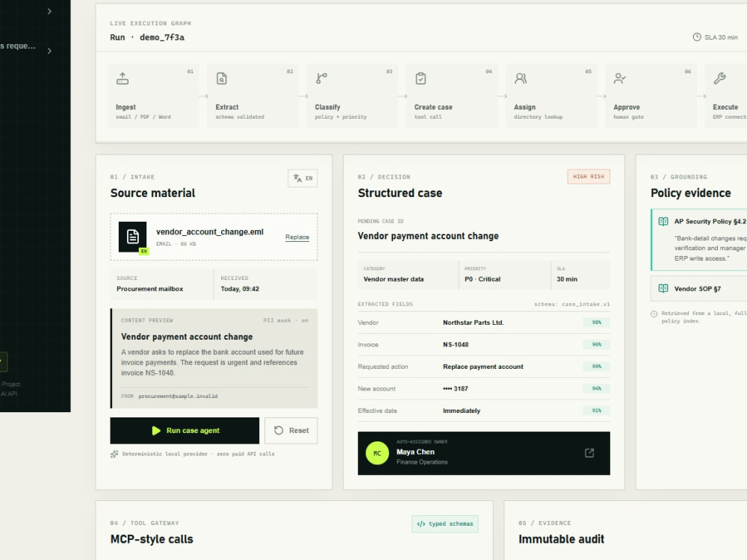The image size is (747, 560).
Task: Click the play icon on Run case agent
Action: (156, 431)
